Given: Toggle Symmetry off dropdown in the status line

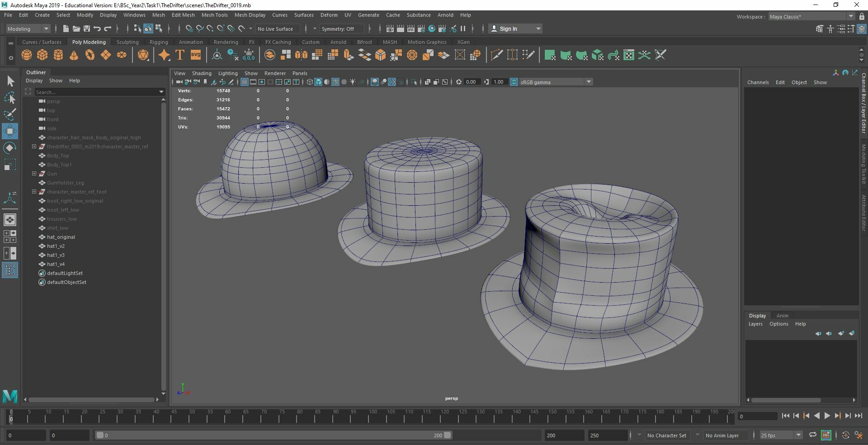Looking at the screenshot, I should (x=341, y=28).
